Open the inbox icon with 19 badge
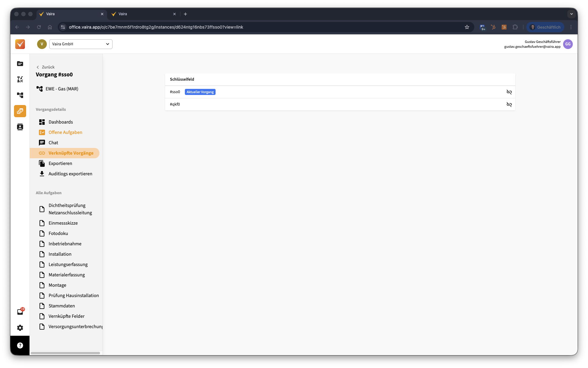 pyautogui.click(x=20, y=312)
